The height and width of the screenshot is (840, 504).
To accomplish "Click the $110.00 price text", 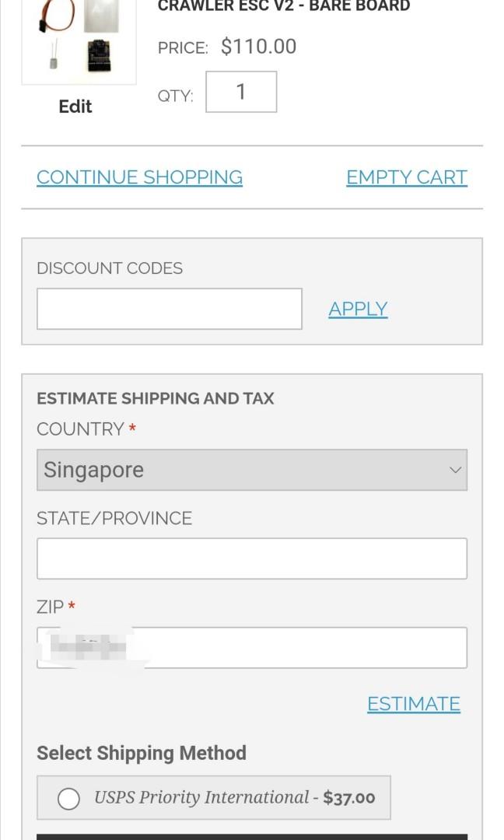I will point(259,47).
